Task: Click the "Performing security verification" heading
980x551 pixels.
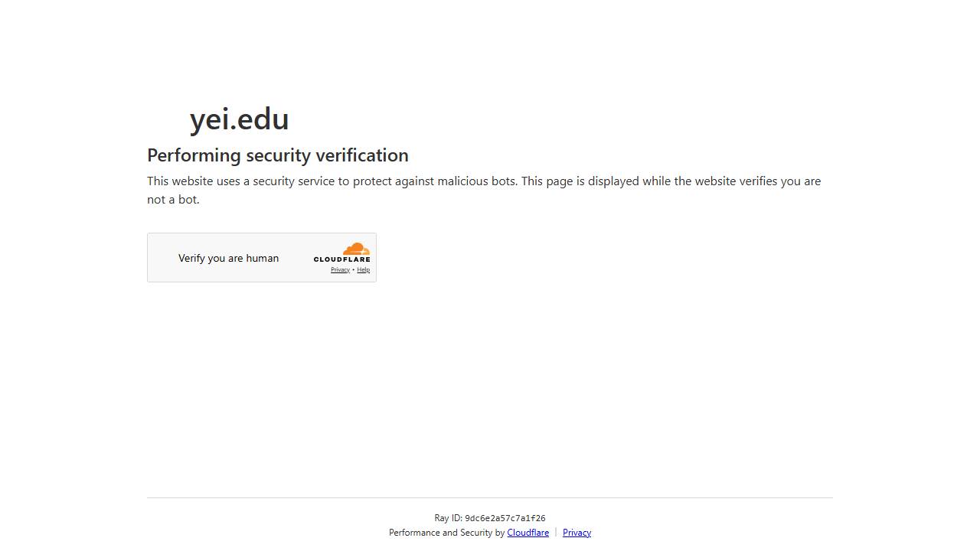Action: [x=277, y=155]
